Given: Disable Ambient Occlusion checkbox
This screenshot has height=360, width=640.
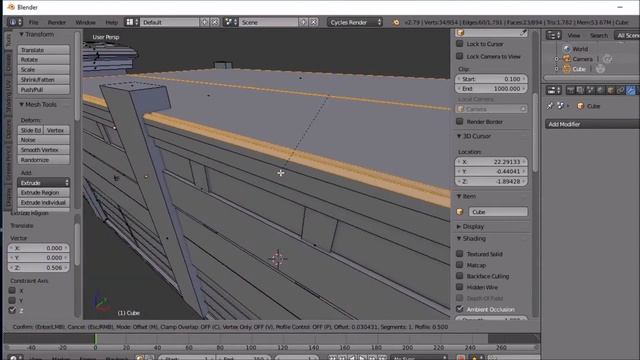Looking at the screenshot, I should (460, 309).
